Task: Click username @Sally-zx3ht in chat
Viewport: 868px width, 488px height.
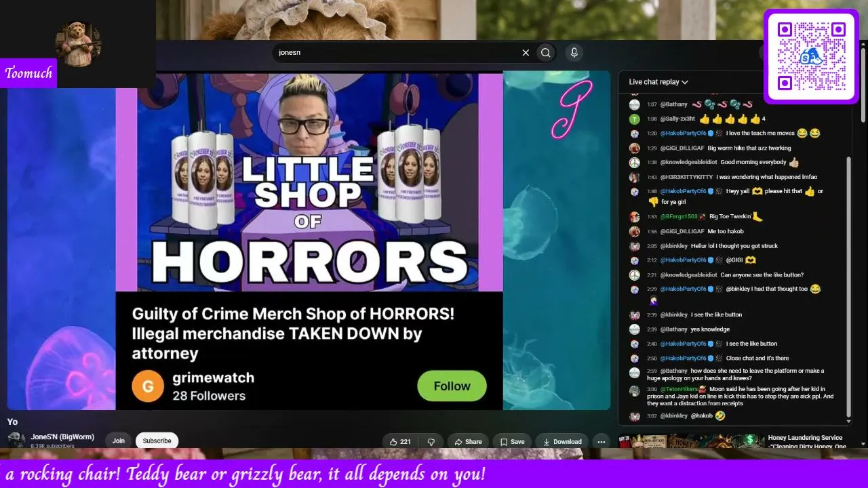Action: point(677,119)
